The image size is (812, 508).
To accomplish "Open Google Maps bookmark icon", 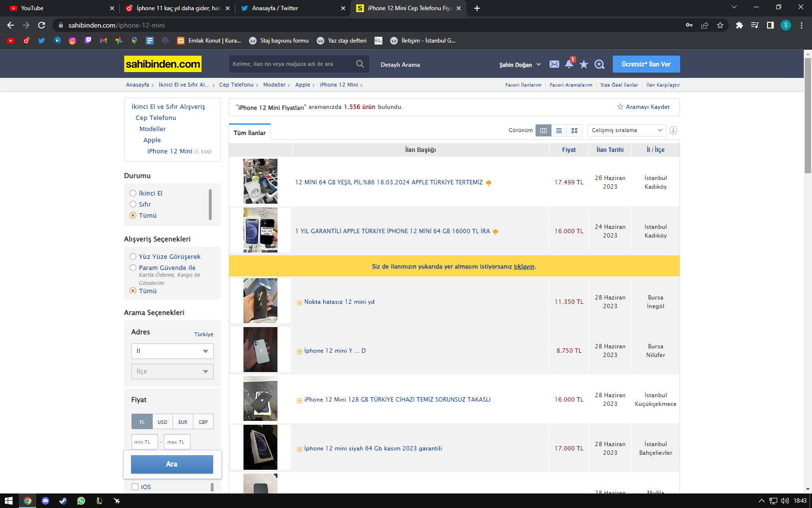I will point(134,41).
